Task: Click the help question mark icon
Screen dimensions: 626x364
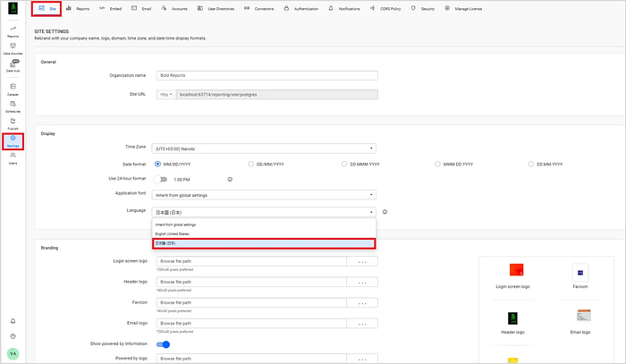Action: [x=13, y=336]
